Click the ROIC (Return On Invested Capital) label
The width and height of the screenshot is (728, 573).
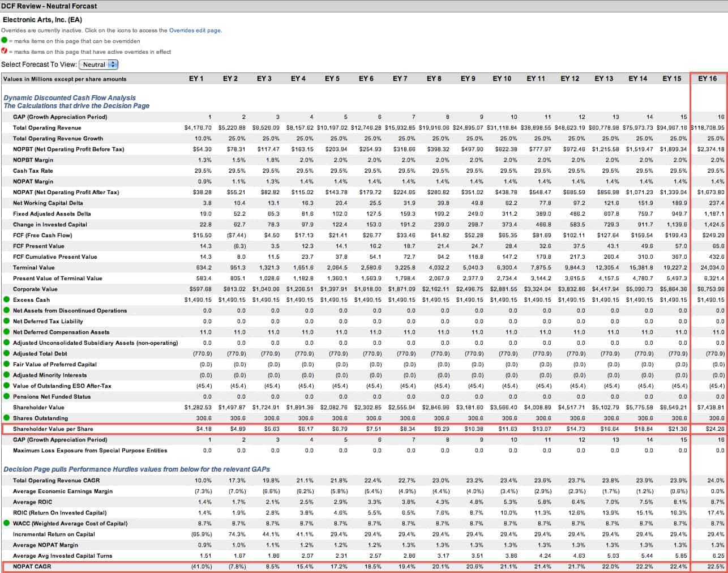[60, 512]
